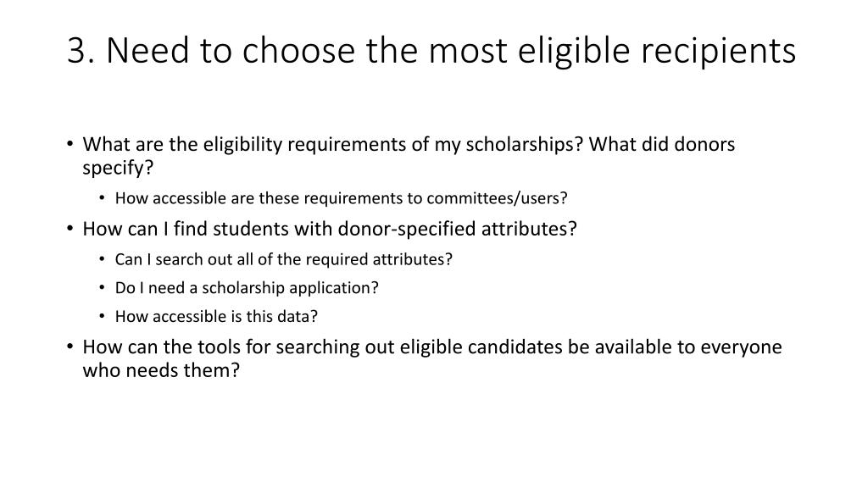Click the words 'available to everyone' in last bullet

pos(688,347)
